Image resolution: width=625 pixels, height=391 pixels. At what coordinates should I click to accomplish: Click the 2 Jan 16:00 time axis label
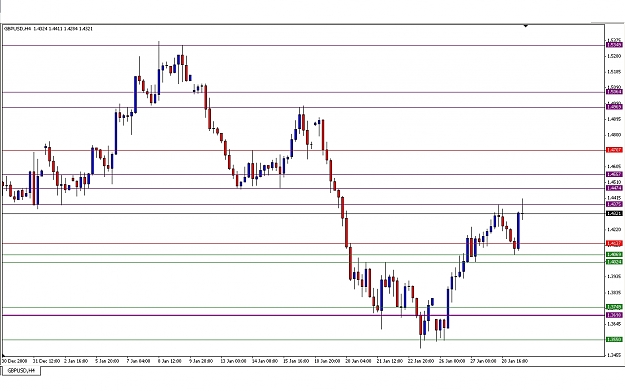(x=76, y=361)
